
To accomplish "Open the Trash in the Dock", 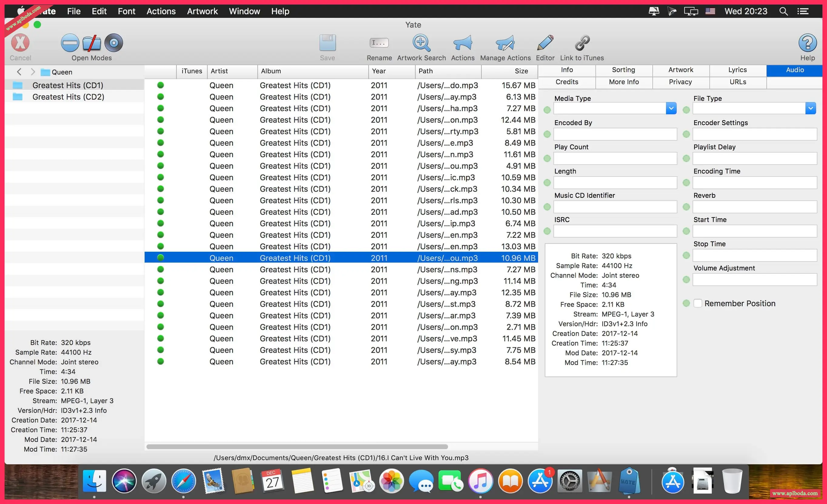I will point(732,481).
